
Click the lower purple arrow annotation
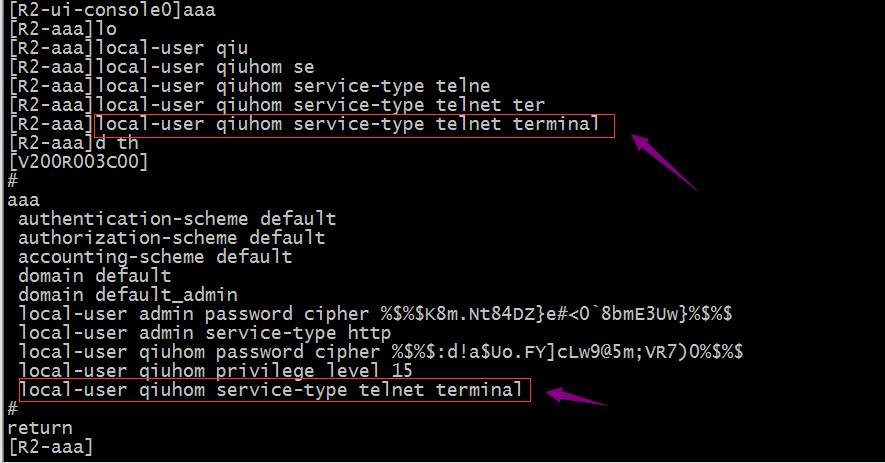coord(576,396)
